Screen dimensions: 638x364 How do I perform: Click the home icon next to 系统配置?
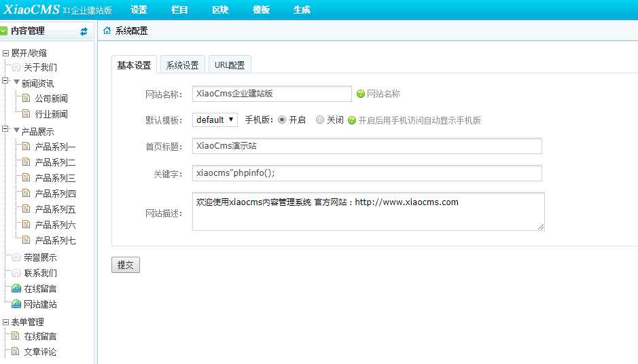[107, 31]
